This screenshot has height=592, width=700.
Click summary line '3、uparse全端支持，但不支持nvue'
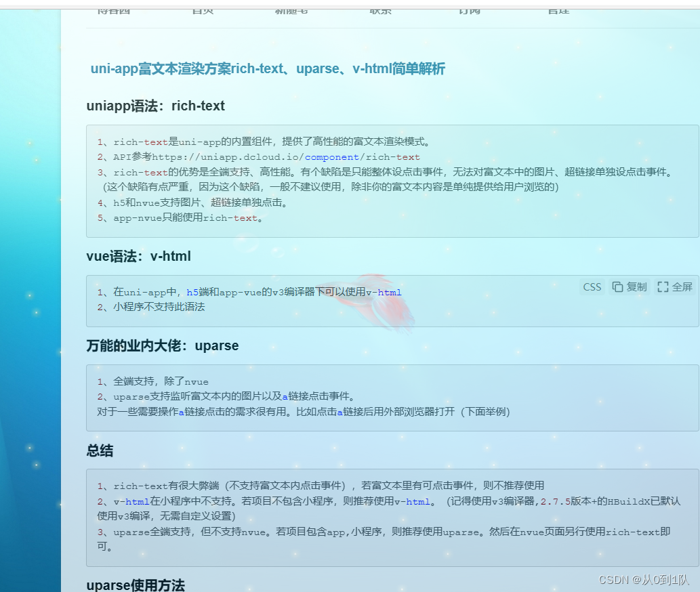[384, 539]
